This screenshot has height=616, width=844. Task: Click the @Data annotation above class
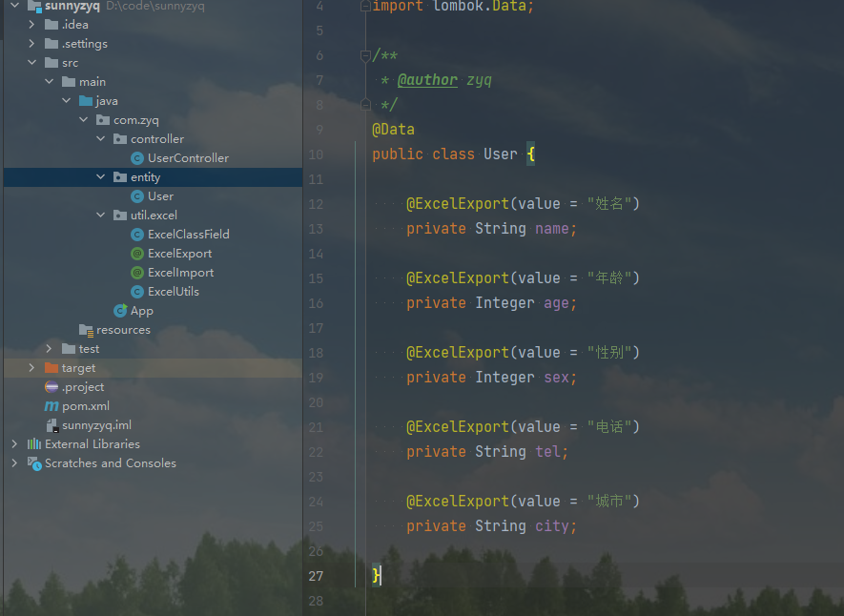pos(393,130)
